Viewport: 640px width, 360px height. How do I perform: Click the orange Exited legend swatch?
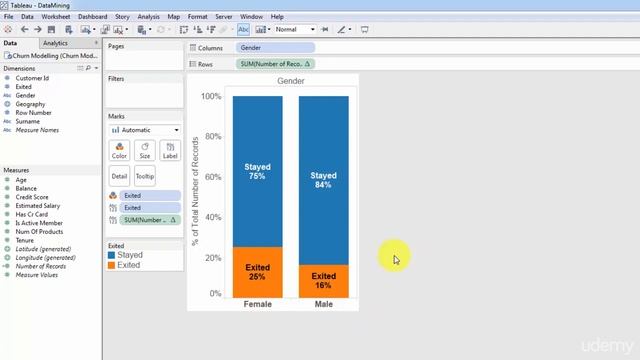(111, 265)
